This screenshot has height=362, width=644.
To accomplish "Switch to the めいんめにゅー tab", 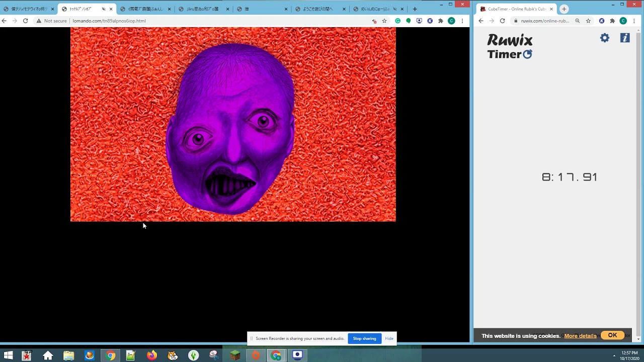I will tap(379, 9).
